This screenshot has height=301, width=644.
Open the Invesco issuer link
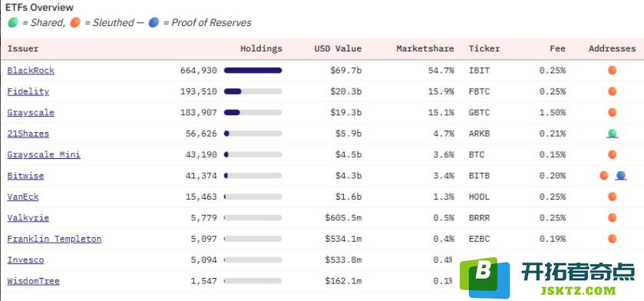[x=25, y=260]
